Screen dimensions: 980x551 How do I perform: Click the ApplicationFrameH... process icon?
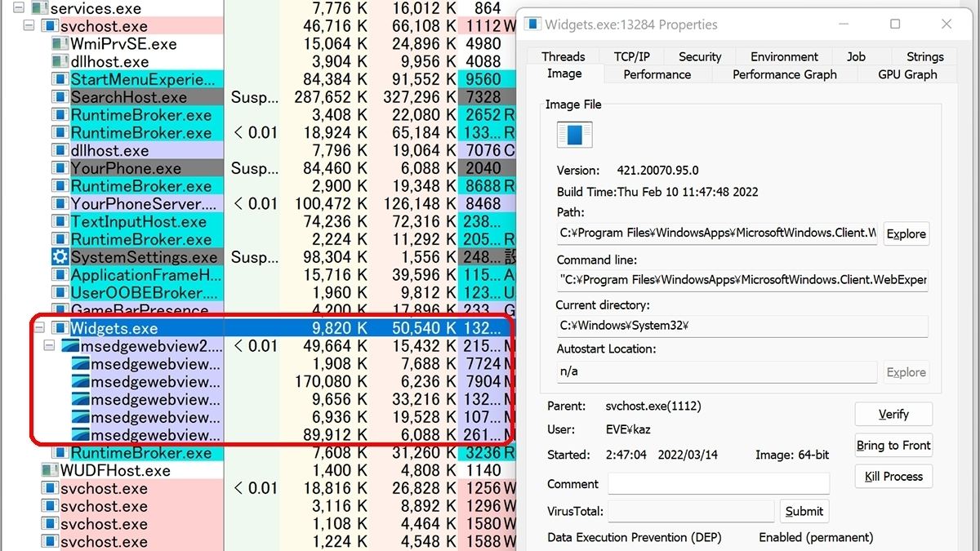pyautogui.click(x=60, y=275)
